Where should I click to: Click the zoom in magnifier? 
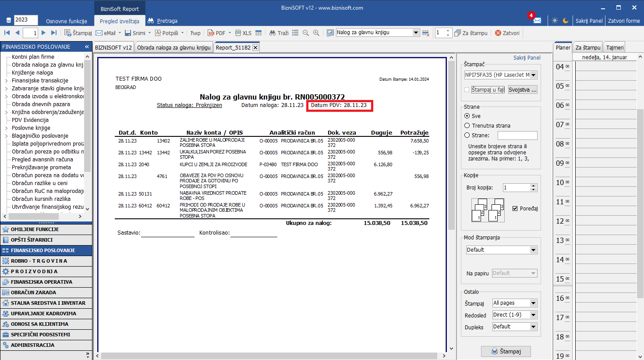pyautogui.click(x=316, y=33)
